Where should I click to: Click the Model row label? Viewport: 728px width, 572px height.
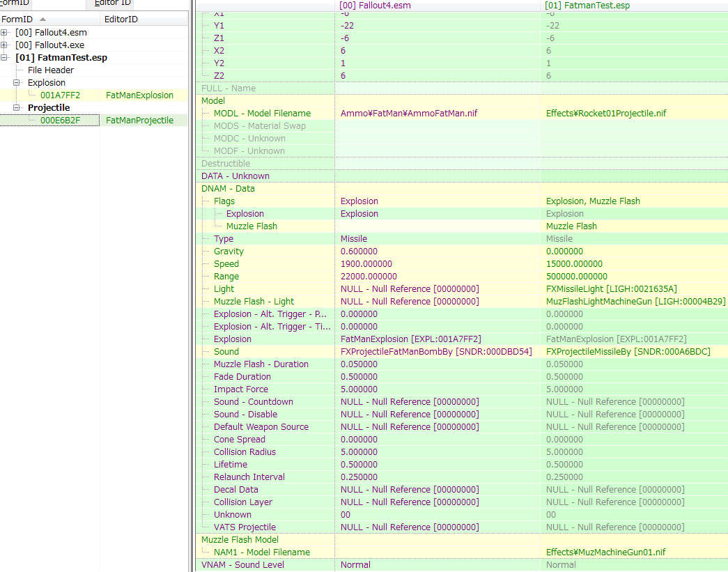(x=213, y=101)
